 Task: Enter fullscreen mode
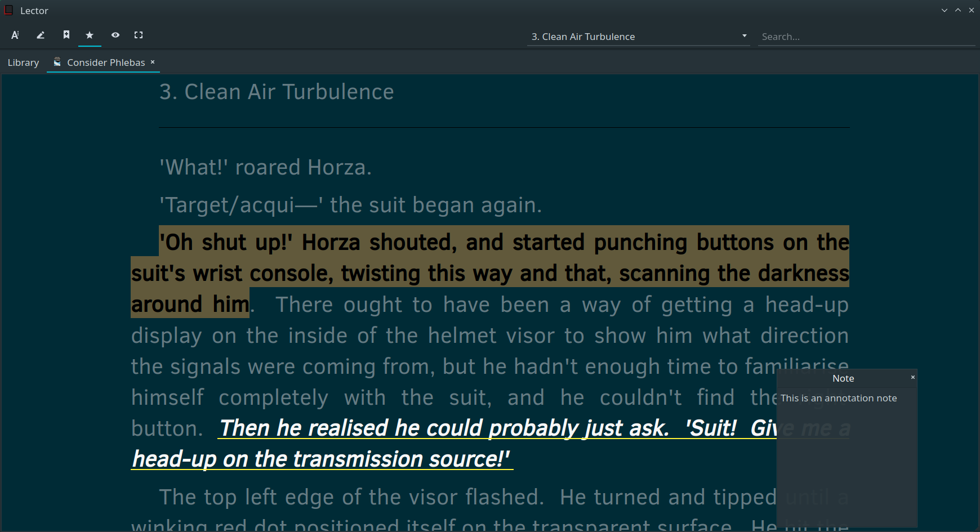[x=139, y=35]
